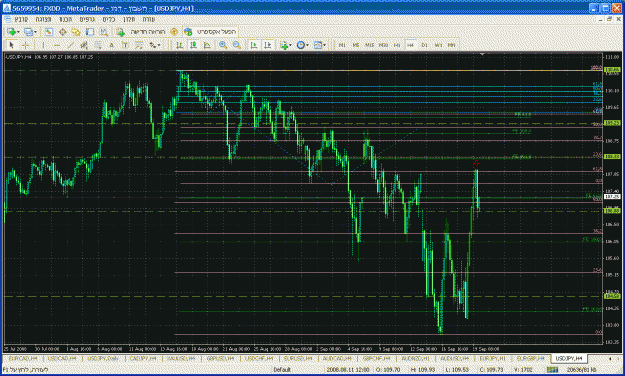Viewport: 625px width, 376px height.
Task: Select the arrow Cursor tool
Action: pyautogui.click(x=12, y=45)
